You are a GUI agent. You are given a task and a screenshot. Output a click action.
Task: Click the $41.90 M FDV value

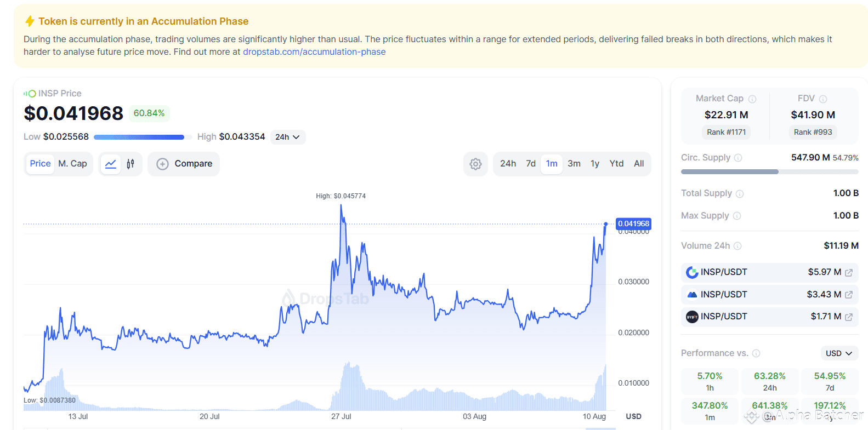(x=813, y=115)
